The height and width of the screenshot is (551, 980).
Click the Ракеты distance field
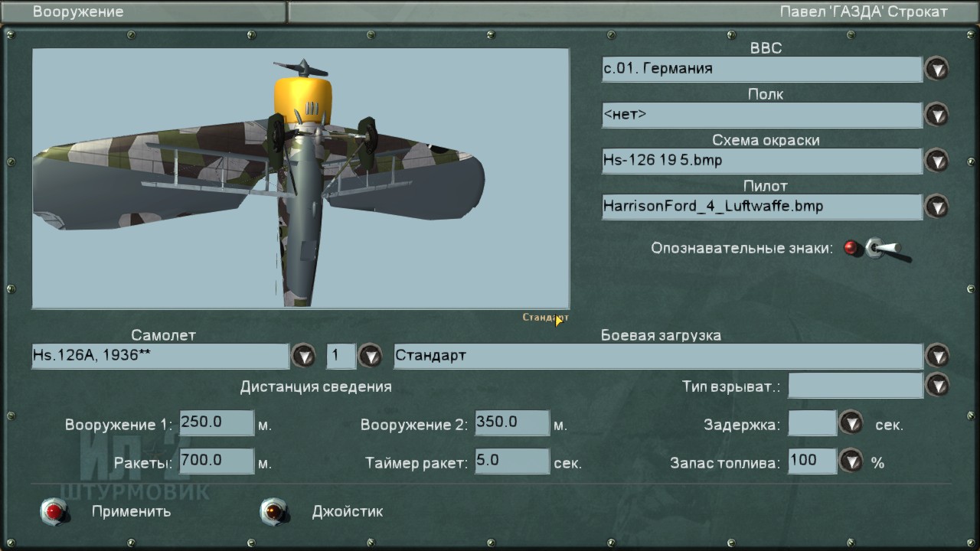coord(217,461)
